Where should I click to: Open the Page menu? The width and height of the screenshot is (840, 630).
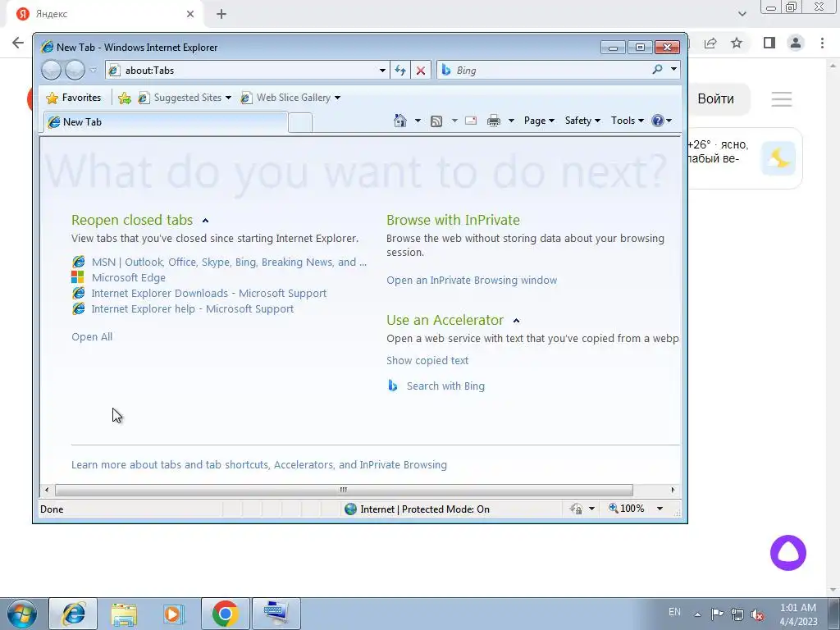pos(539,121)
